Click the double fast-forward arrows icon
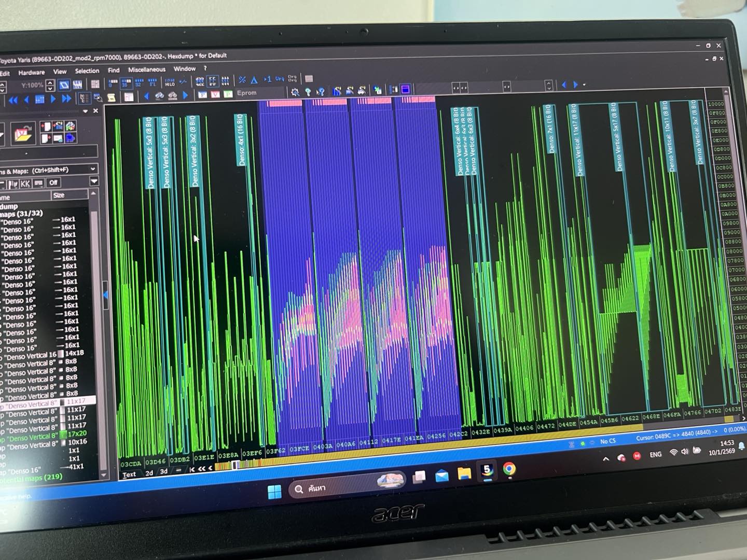Viewport: 747px width, 560px height. point(66,99)
